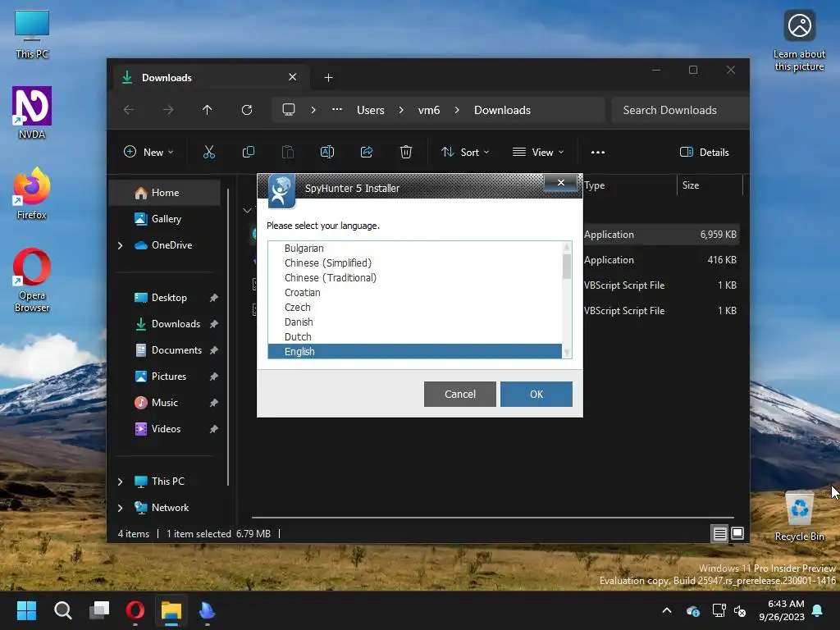This screenshot has width=840, height=630.
Task: Click the Search Downloads field
Action: (678, 110)
